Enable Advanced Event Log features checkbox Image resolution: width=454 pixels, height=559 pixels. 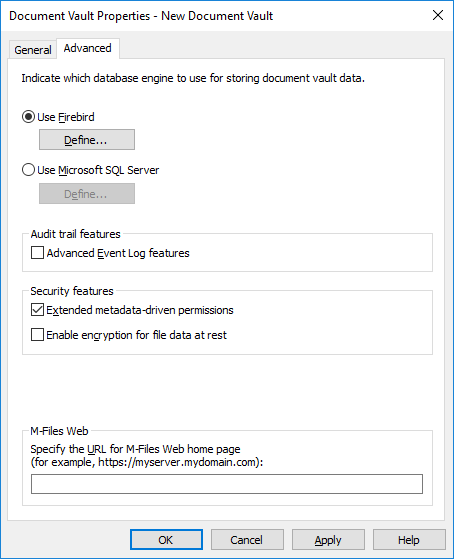(x=37, y=253)
